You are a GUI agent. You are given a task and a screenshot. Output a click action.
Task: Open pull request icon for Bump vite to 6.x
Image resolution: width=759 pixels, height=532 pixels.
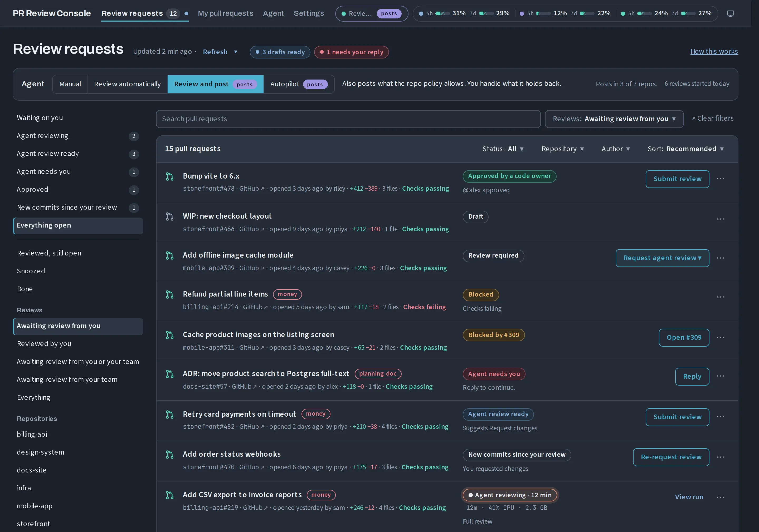click(x=169, y=176)
